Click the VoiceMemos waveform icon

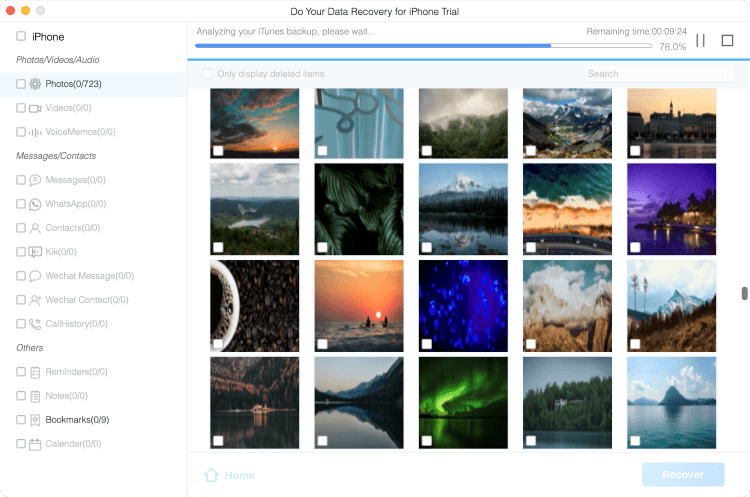coord(35,132)
